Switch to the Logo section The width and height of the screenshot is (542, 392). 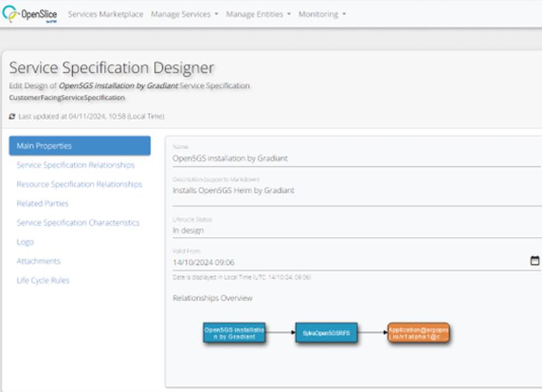tap(25, 242)
